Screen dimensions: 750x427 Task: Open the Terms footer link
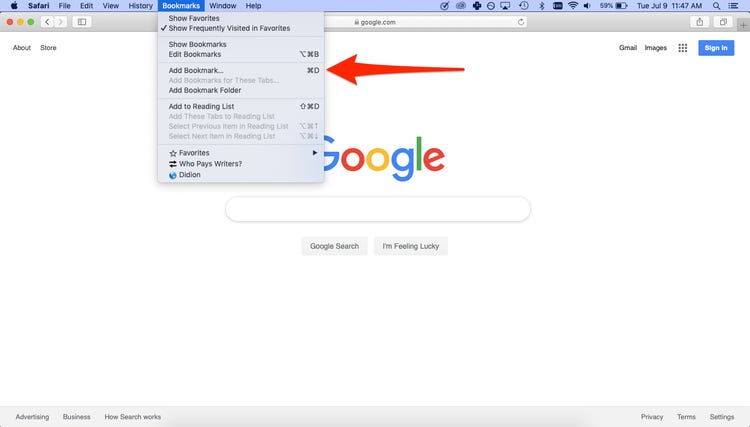click(686, 417)
